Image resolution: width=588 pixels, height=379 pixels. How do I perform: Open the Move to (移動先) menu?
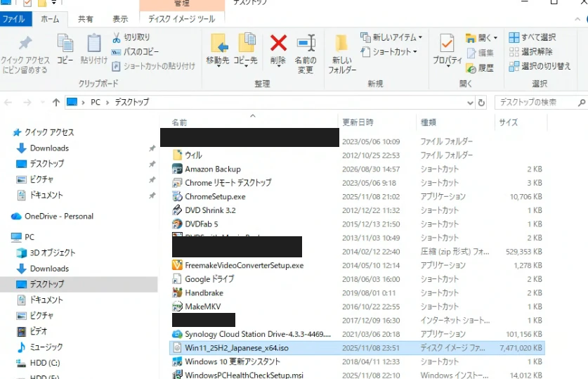tap(218, 51)
